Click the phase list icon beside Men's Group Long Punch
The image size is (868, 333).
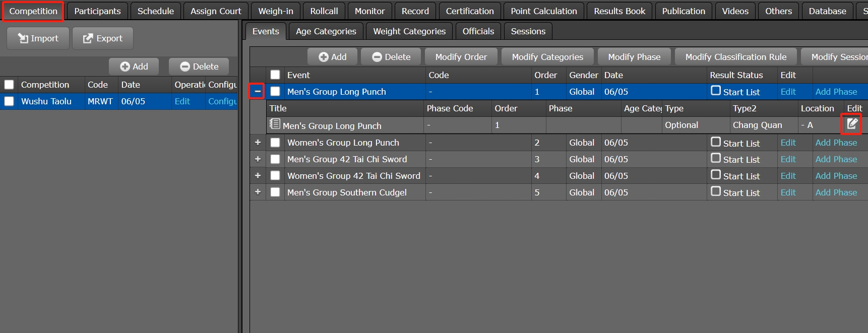pos(275,124)
